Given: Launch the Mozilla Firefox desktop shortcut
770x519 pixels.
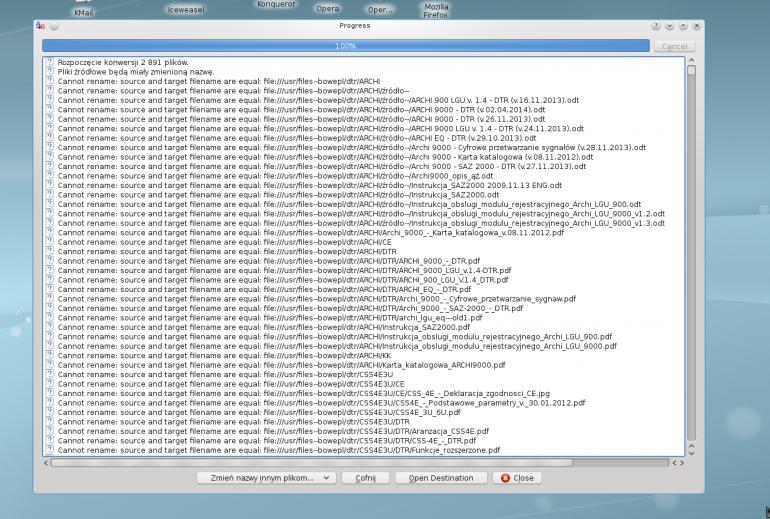Looking at the screenshot, I should click(435, 10).
